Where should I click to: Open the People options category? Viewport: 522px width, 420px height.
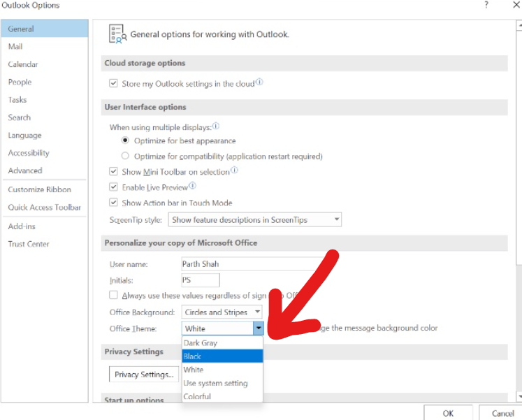(45, 82)
